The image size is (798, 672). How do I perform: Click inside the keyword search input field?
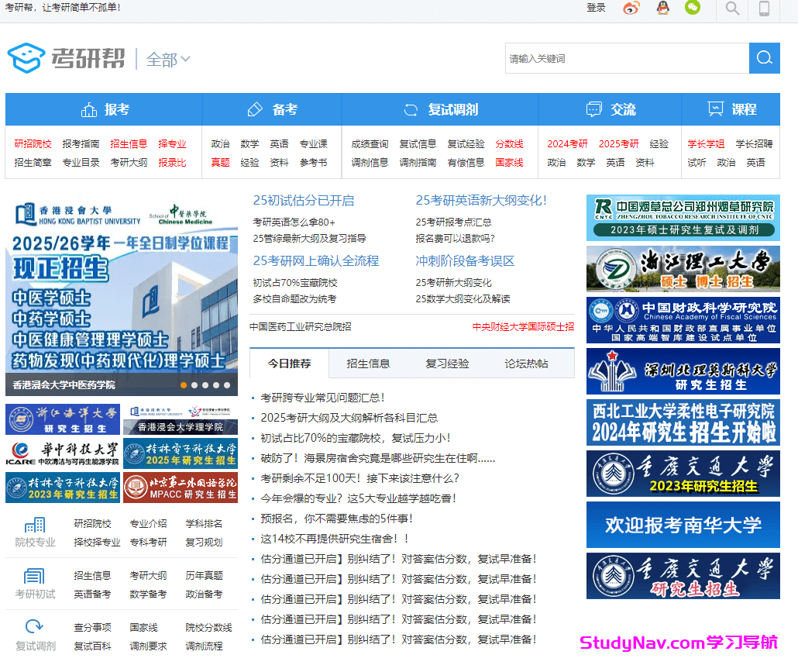[x=626, y=58]
